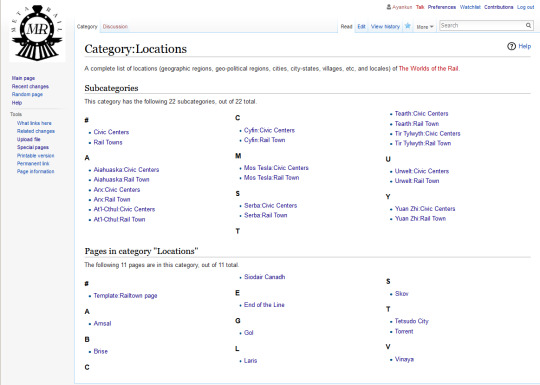Click the Meta Rail logo

[37, 33]
